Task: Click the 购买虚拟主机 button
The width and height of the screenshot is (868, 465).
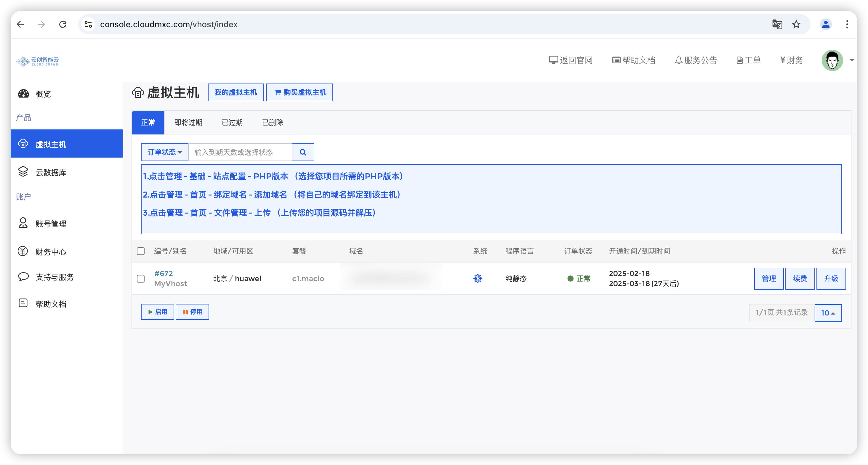Action: 300,92
